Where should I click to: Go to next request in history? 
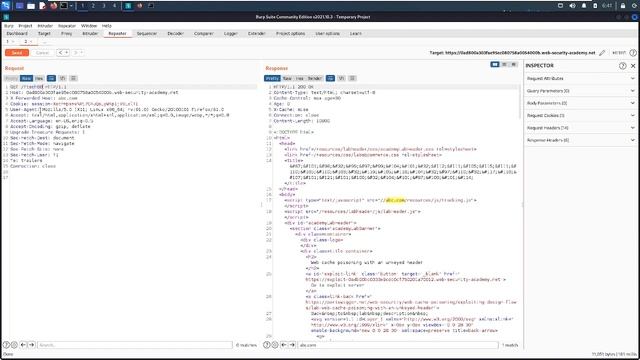click(x=76, y=53)
